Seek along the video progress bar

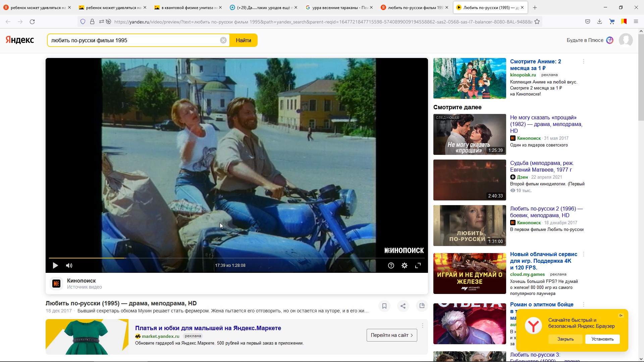(237, 258)
